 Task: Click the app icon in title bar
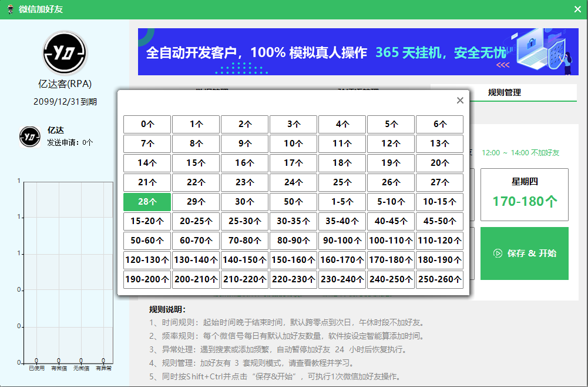pyautogui.click(x=11, y=9)
